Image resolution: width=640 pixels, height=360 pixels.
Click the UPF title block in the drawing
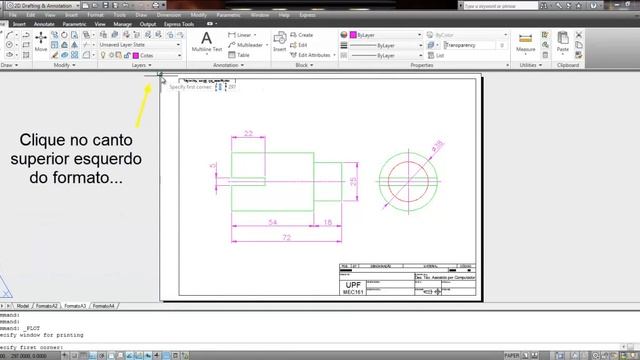tap(353, 287)
